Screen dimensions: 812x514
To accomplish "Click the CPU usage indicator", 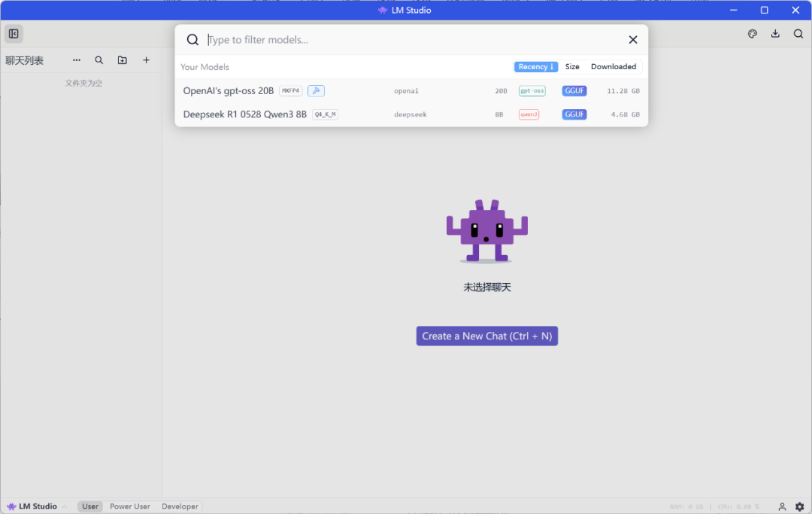I will click(x=738, y=506).
